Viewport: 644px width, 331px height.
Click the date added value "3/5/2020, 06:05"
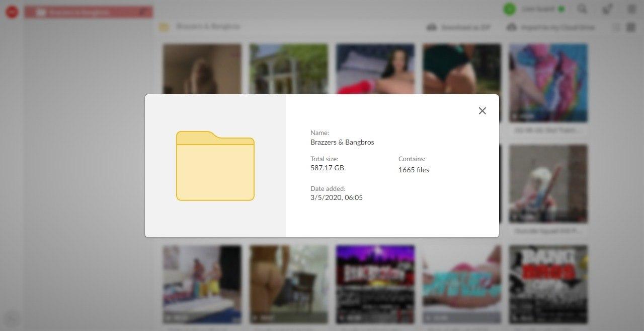(x=337, y=197)
